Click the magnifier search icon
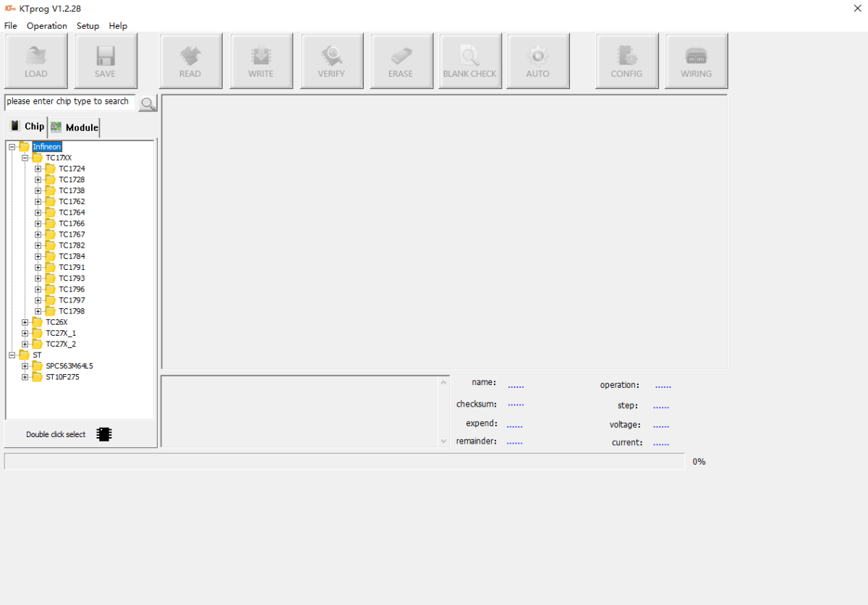This screenshot has height=605, width=868. click(148, 103)
